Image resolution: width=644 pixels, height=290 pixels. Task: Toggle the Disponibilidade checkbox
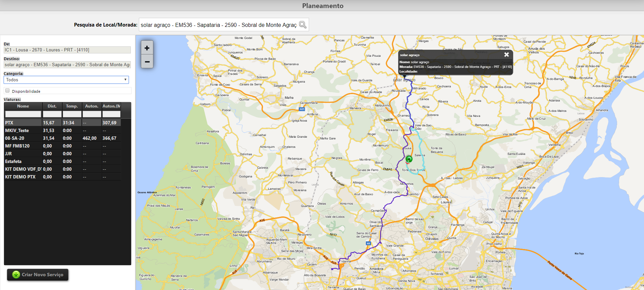pyautogui.click(x=7, y=90)
